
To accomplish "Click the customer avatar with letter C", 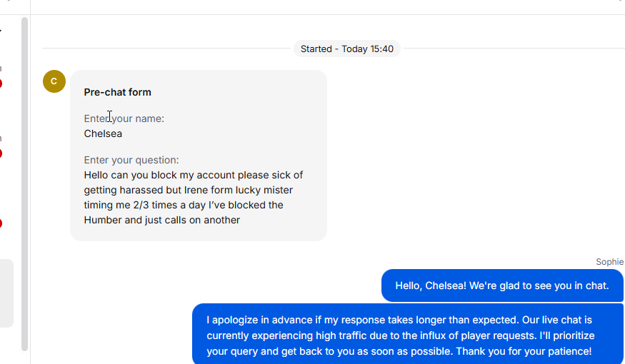I will click(x=54, y=81).
